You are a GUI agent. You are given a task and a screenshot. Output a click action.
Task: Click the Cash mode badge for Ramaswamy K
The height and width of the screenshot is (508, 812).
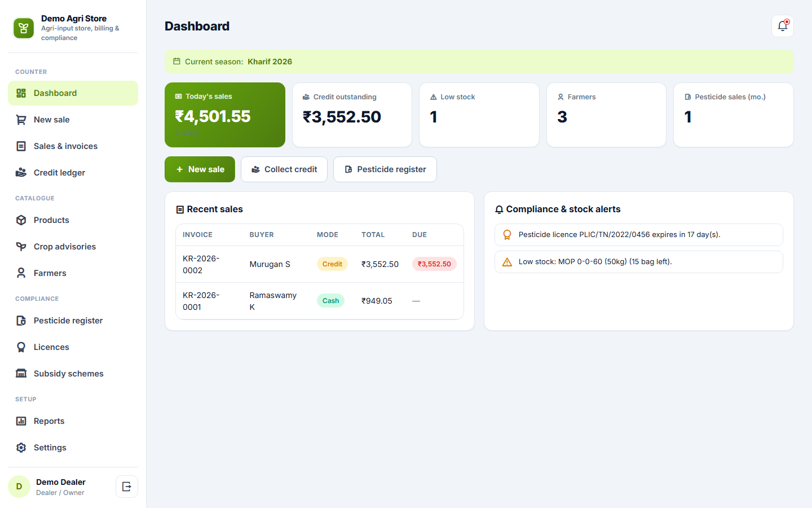tap(330, 301)
